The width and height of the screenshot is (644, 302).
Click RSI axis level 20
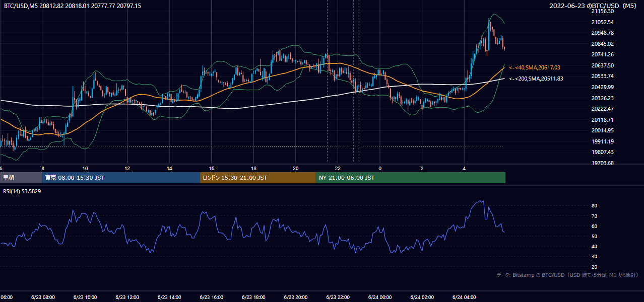[595, 267]
